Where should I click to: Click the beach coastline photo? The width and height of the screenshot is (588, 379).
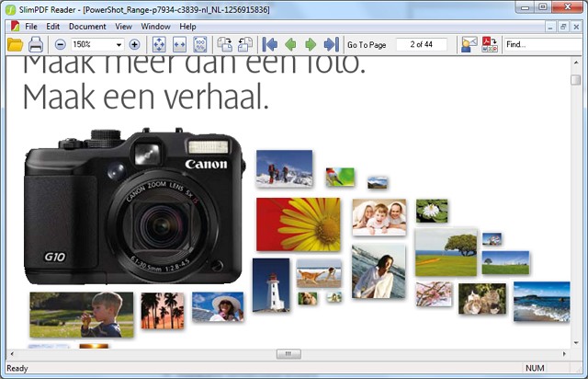541,302
